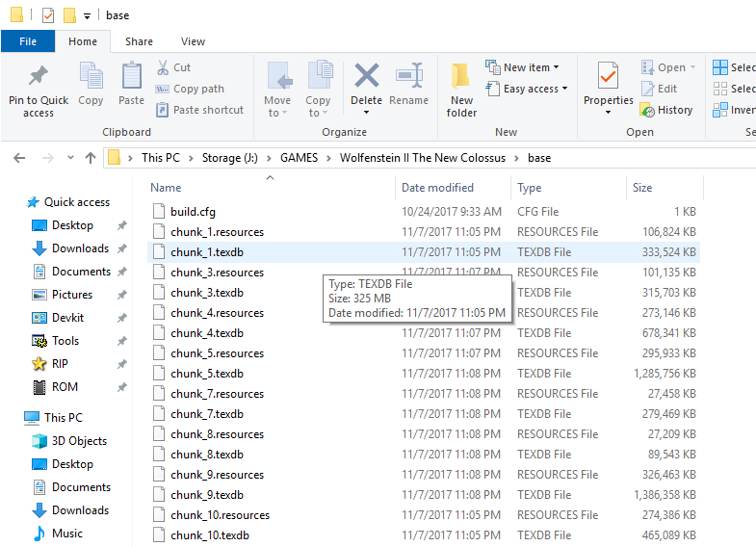Open the File tab
The height and width of the screenshot is (547, 756).
[x=28, y=41]
